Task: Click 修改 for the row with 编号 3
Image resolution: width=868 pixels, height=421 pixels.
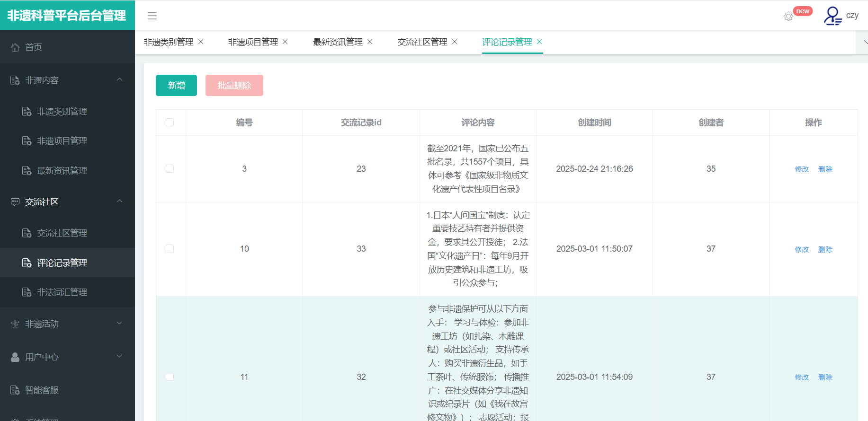Action: (x=802, y=169)
